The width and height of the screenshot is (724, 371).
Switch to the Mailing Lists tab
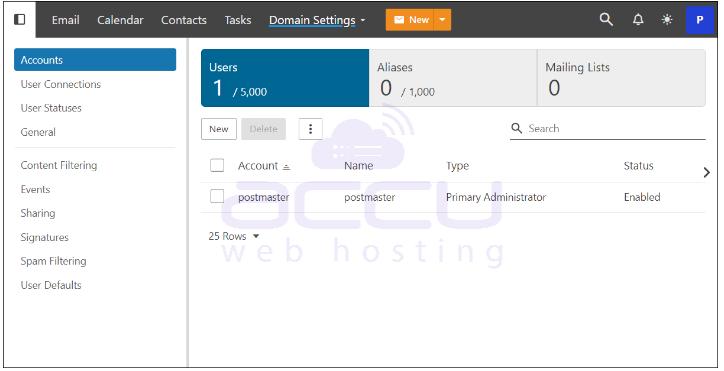coord(621,78)
